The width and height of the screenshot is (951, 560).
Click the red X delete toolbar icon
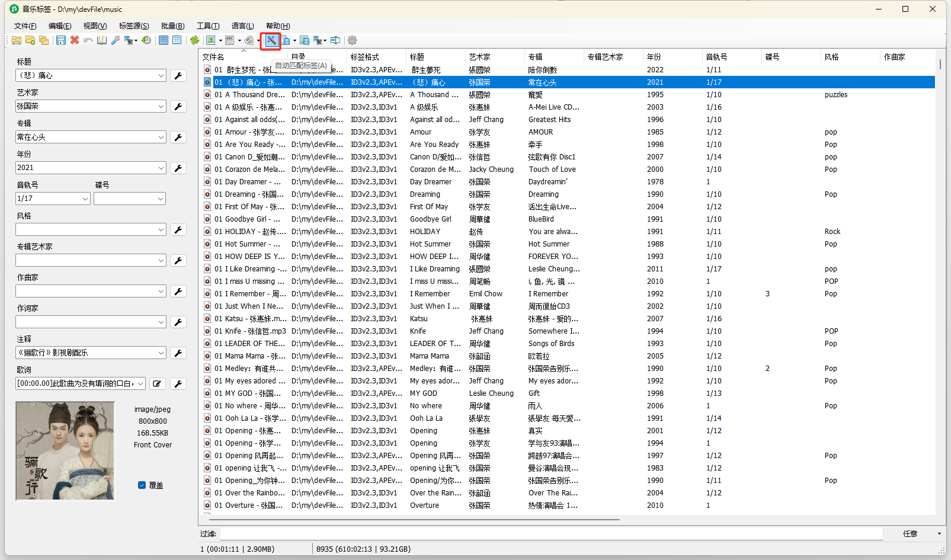click(75, 40)
